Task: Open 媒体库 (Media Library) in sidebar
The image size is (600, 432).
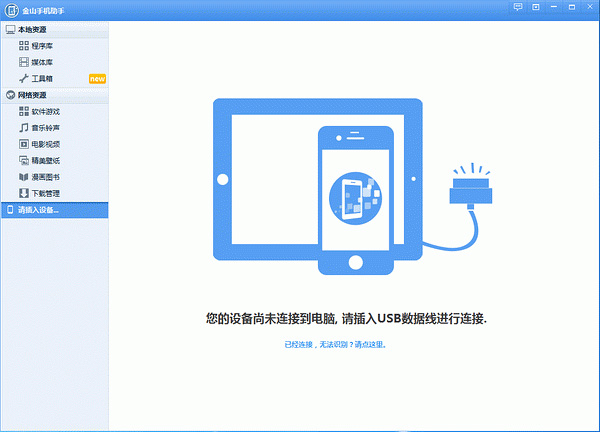Action: (x=42, y=62)
